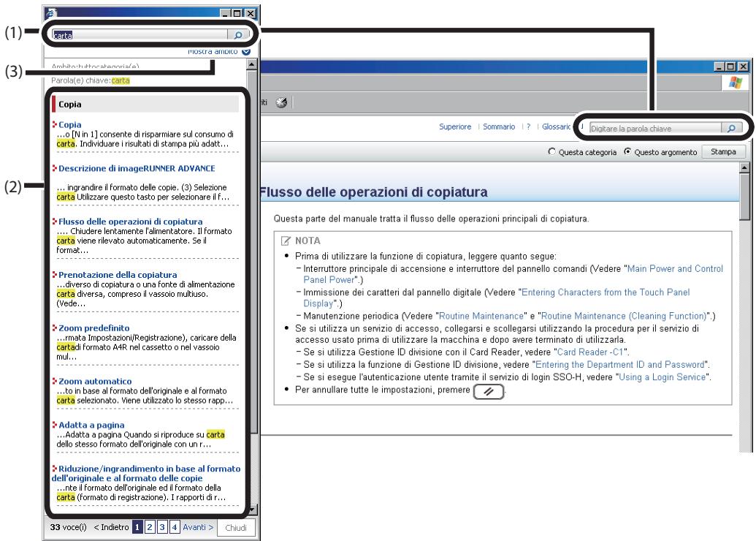756x541 pixels.
Task: Click the Avanti next page link
Action: click(x=197, y=528)
